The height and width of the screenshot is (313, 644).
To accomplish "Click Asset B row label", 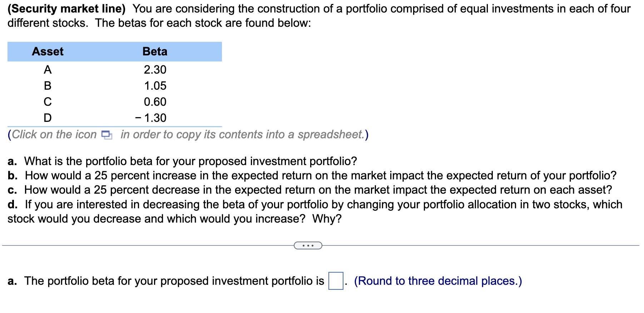I will (x=48, y=86).
